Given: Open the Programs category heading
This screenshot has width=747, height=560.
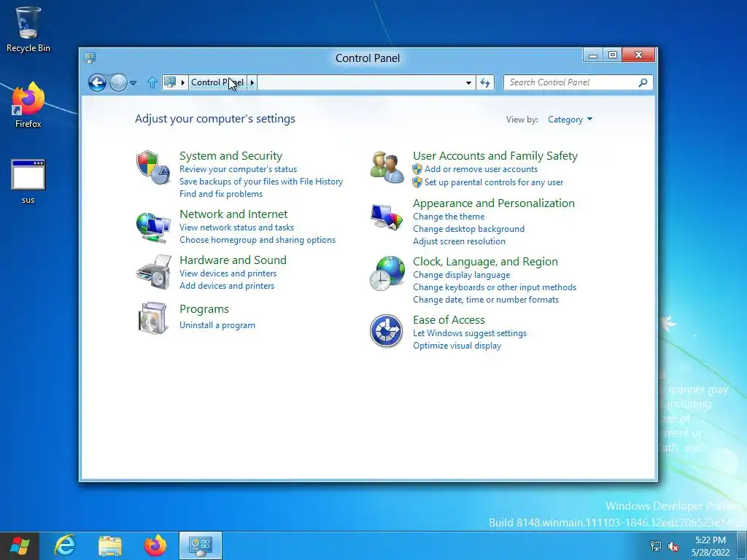Looking at the screenshot, I should pyautogui.click(x=204, y=309).
